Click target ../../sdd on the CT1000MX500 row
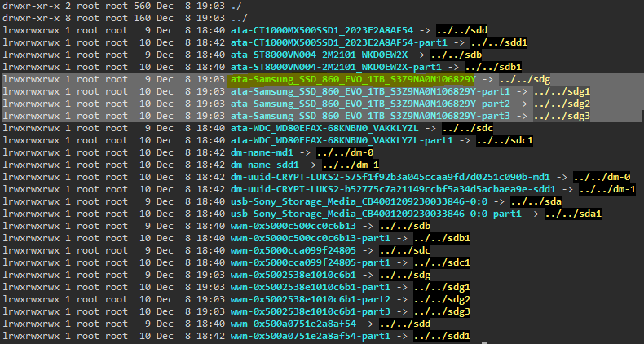 click(x=462, y=30)
